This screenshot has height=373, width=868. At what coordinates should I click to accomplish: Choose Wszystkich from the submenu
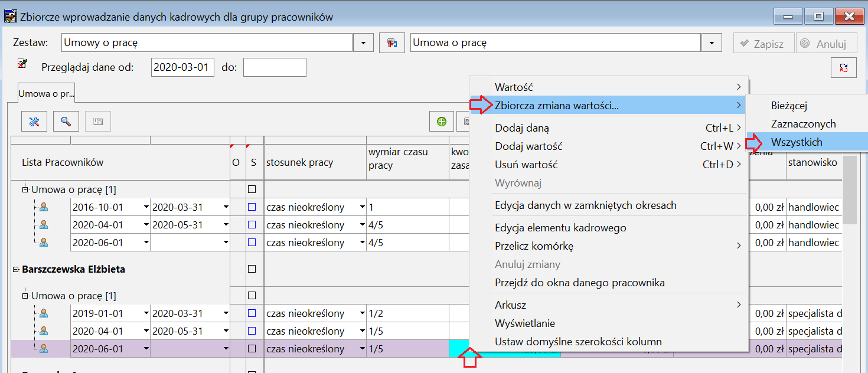click(x=807, y=142)
